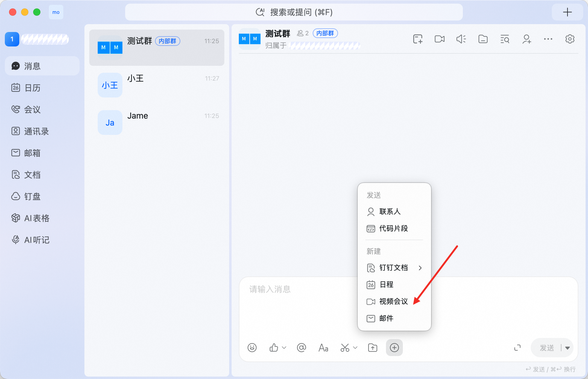
Task: Select 日程 in the 新建 menu
Action: pos(394,285)
